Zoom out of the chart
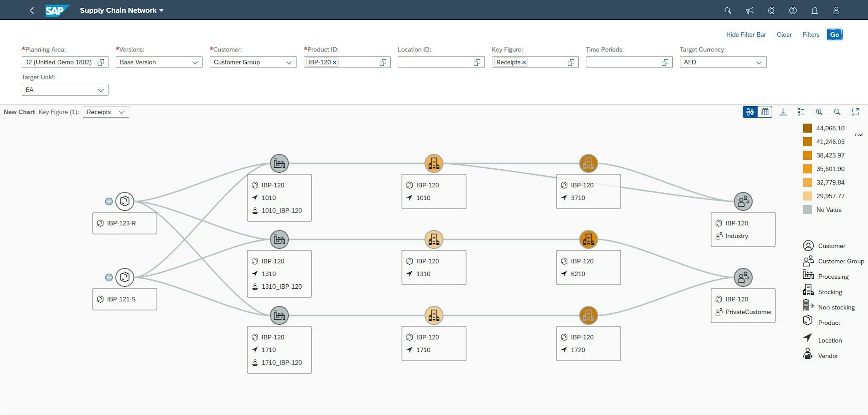Viewport: 868px width, 415px height. coord(837,112)
